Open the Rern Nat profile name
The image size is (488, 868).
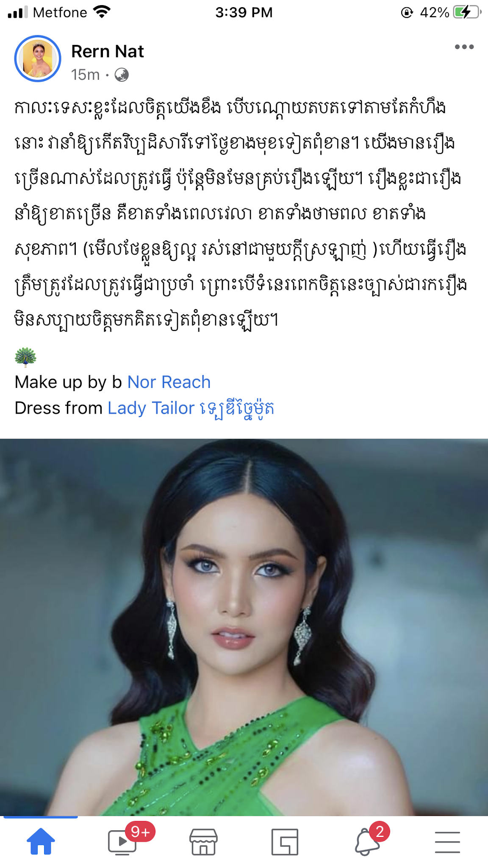tap(108, 51)
